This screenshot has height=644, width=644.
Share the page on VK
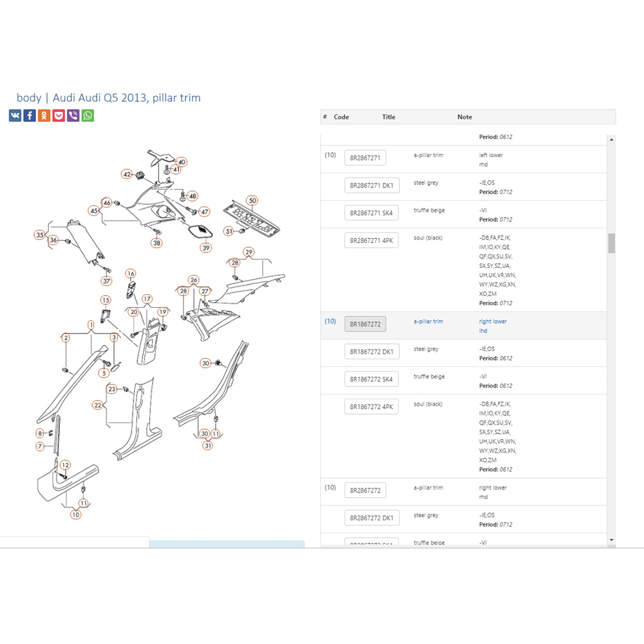point(15,116)
